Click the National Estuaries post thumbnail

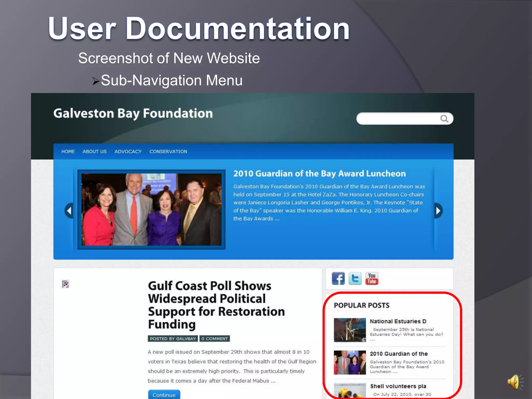pyautogui.click(x=350, y=330)
